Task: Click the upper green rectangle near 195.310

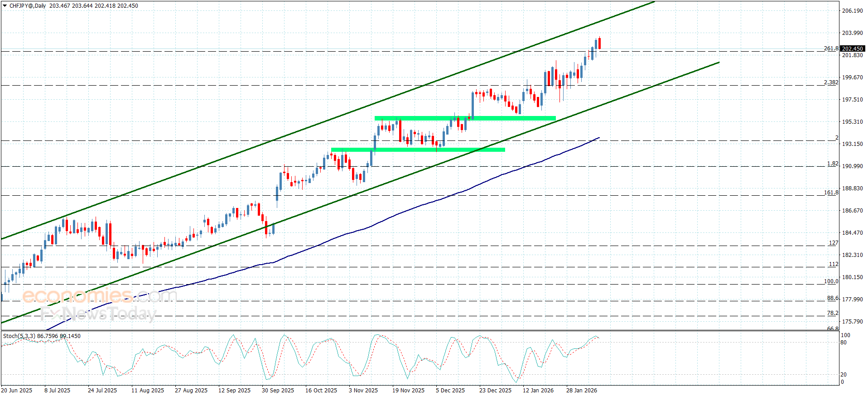Action: 465,118
